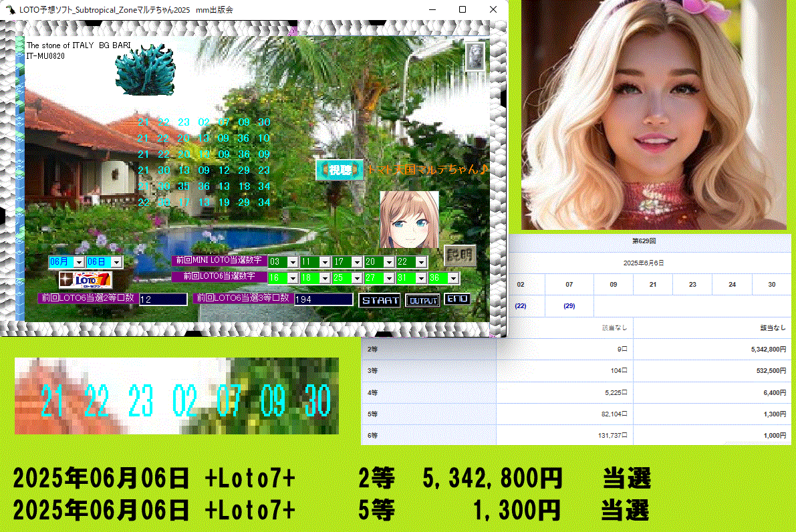Open the 説明 (explanation) button
Viewport: 796px width, 532px height.
point(460,255)
